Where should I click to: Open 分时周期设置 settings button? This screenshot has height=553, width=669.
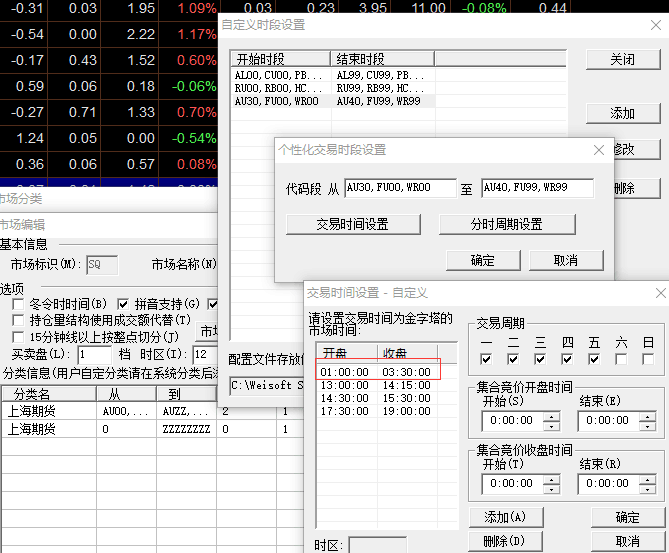click(506, 224)
